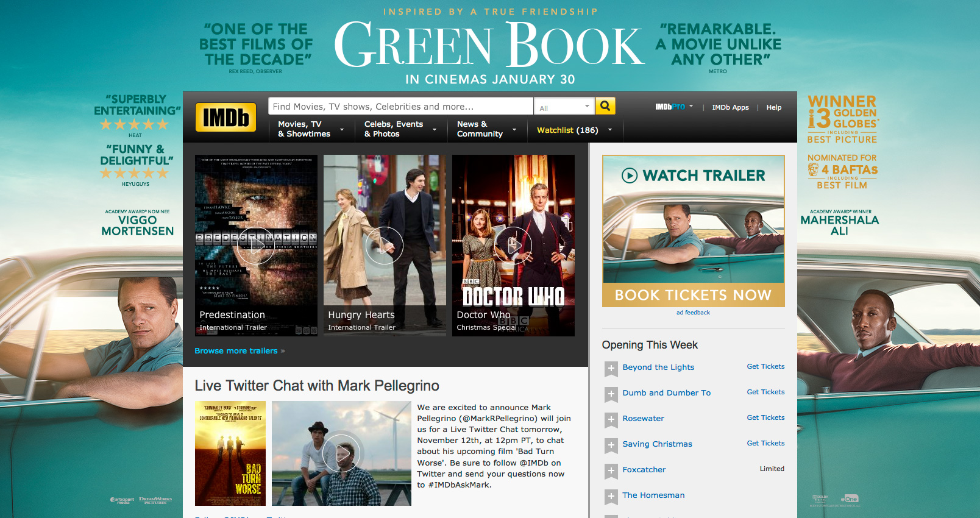Viewport: 980px width, 518px height.
Task: Click Live Twitter Chat with Mark Pellegrino heading
Action: pos(317,386)
